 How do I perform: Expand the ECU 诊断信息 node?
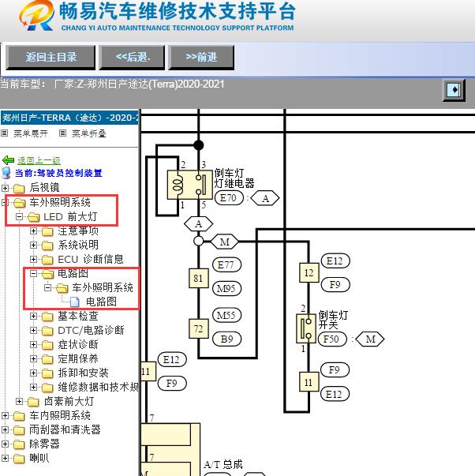33,259
